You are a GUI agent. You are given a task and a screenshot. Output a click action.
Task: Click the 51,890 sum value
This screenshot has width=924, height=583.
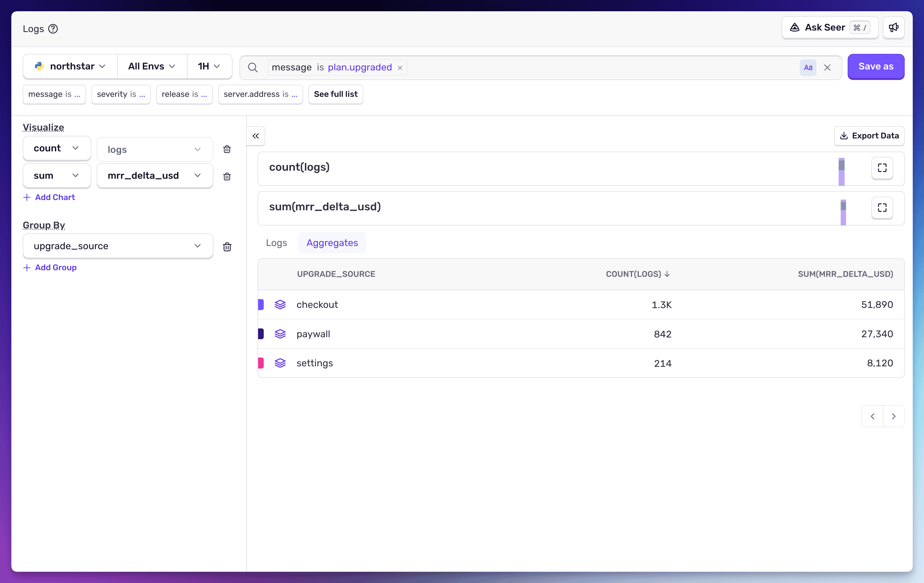(877, 305)
